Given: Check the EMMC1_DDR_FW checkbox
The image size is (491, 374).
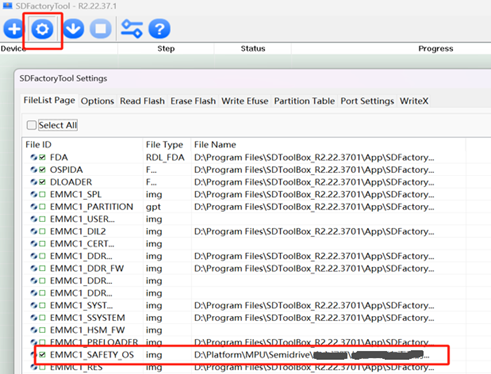Looking at the screenshot, I should [x=42, y=268].
